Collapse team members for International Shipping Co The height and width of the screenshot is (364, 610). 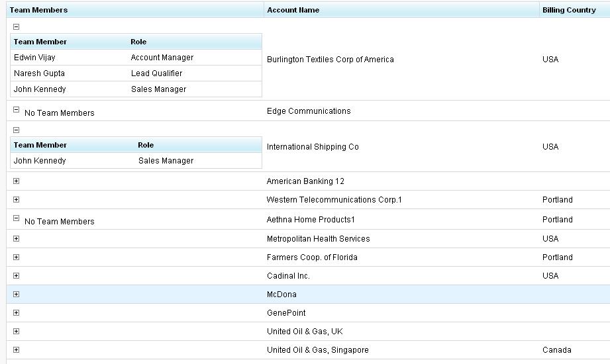pos(16,130)
